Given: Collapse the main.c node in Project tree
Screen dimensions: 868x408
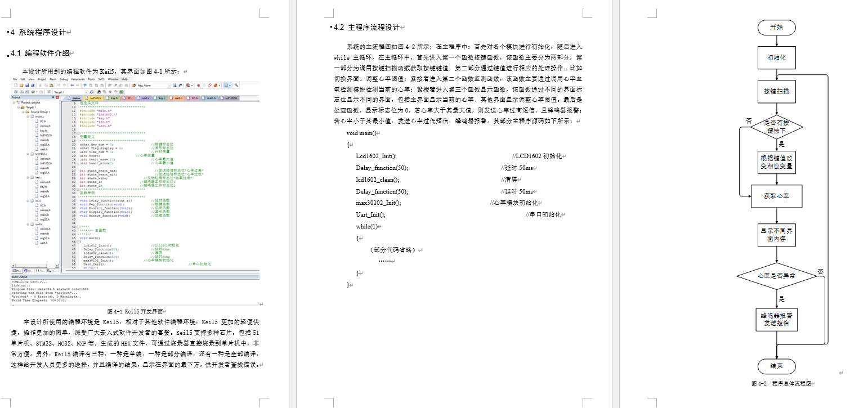Looking at the screenshot, I should tap(28, 116).
